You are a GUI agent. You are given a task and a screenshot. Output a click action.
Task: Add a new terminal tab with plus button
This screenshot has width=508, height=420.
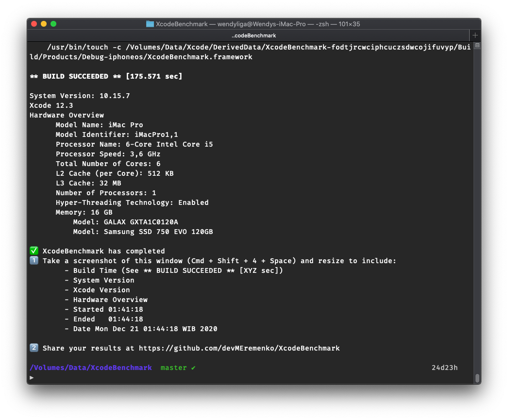point(475,35)
